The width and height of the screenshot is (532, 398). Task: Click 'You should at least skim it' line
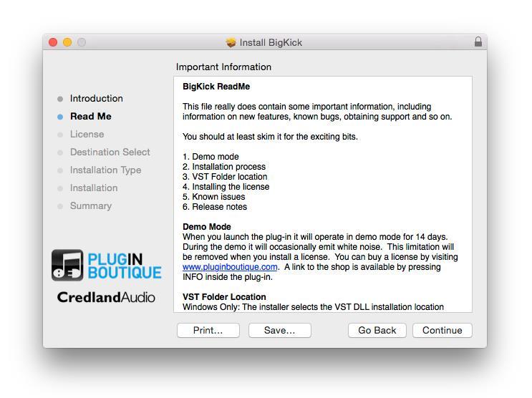coord(270,137)
